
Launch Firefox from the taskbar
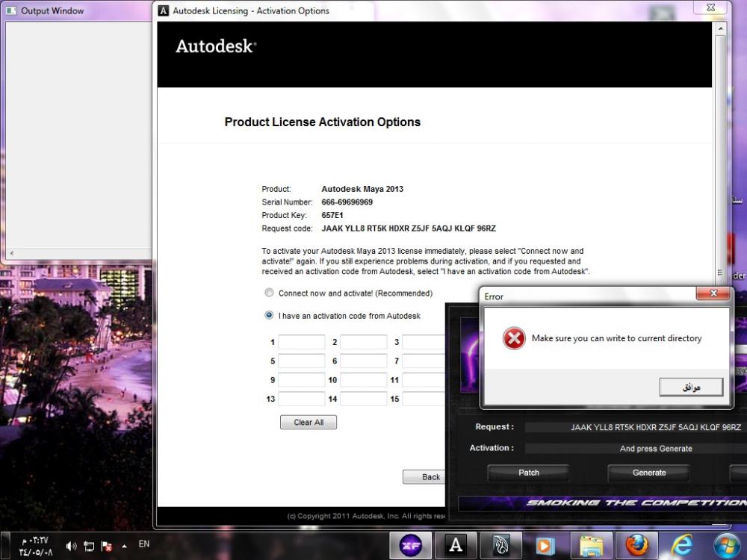click(637, 545)
